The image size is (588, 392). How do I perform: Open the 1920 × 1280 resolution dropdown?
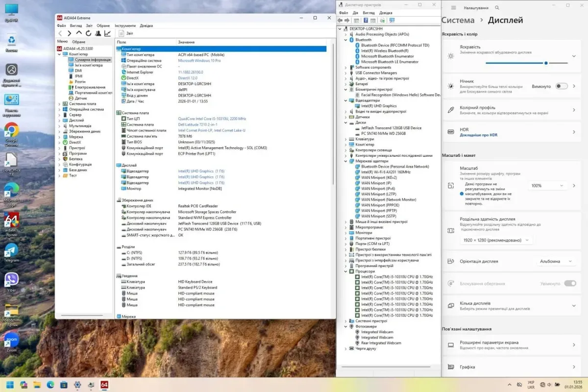click(x=496, y=240)
